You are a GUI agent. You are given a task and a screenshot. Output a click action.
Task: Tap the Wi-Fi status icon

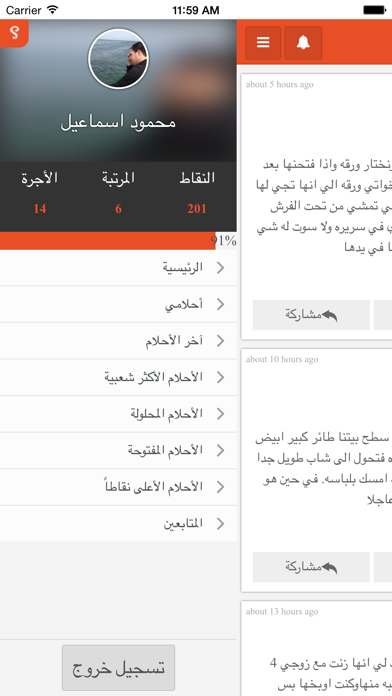pos(53,10)
